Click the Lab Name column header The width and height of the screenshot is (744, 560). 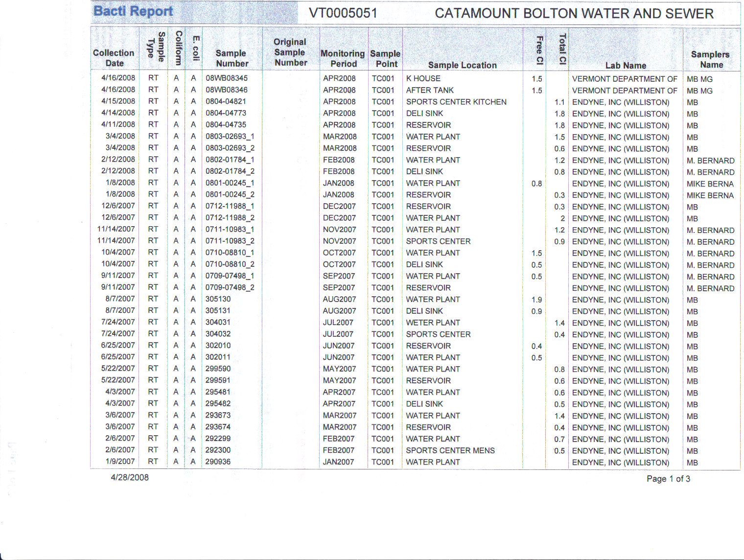(x=626, y=65)
